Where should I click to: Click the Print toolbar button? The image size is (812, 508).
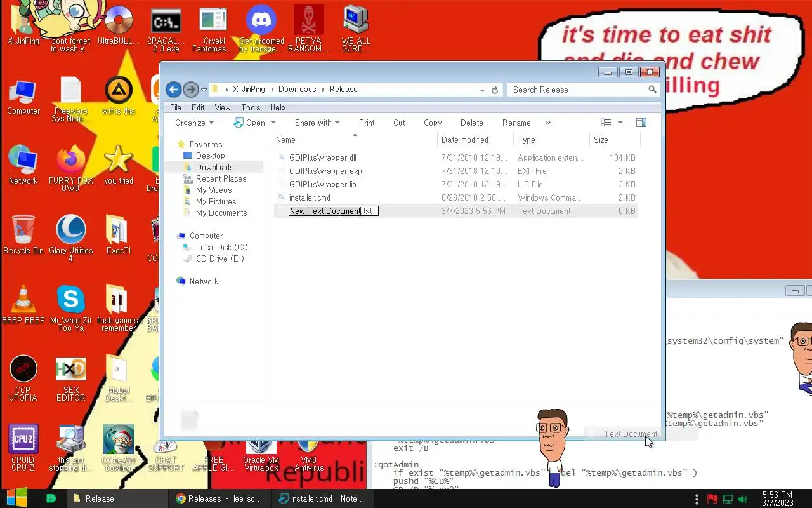367,123
